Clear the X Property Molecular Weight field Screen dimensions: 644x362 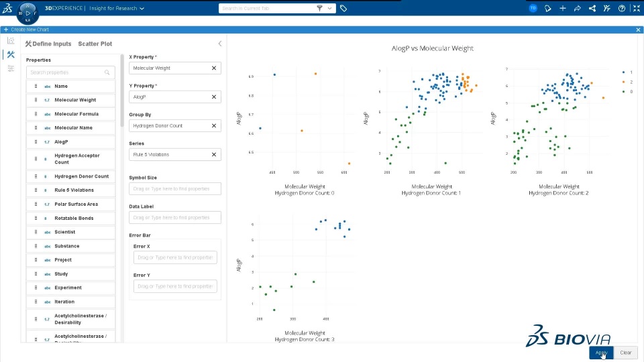tap(214, 68)
